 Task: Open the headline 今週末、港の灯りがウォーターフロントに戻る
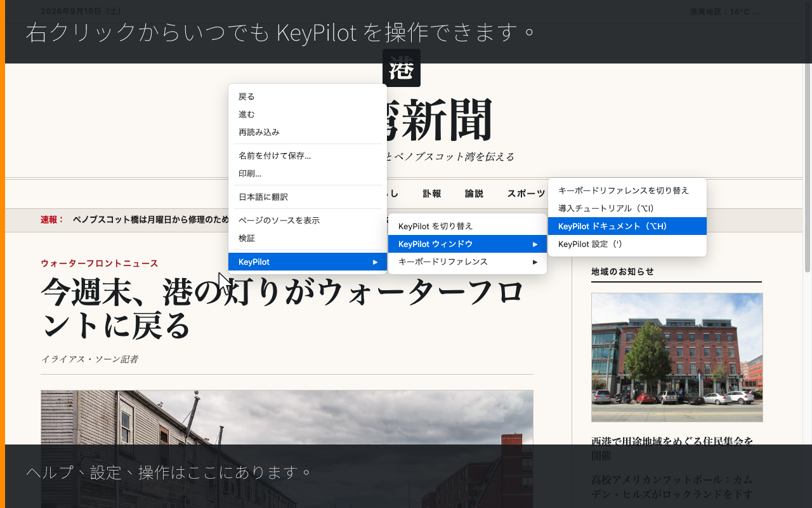[282, 309]
